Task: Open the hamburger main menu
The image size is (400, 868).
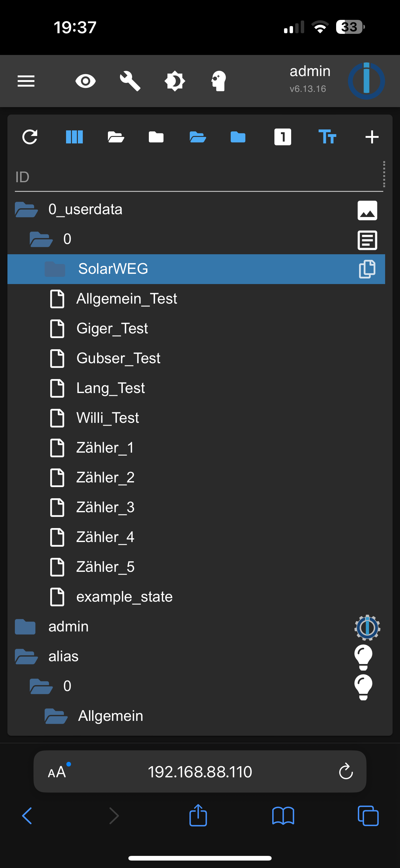Action: (x=26, y=81)
